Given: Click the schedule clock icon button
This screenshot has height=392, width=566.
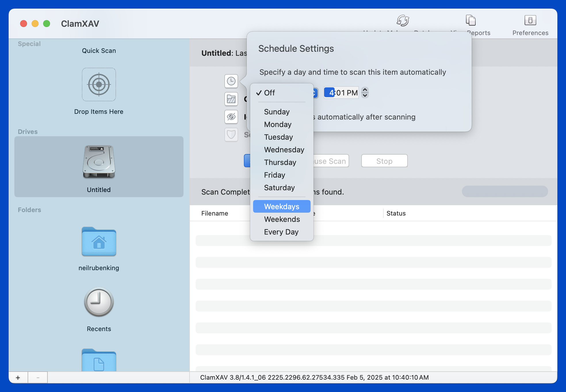Looking at the screenshot, I should coord(231,81).
